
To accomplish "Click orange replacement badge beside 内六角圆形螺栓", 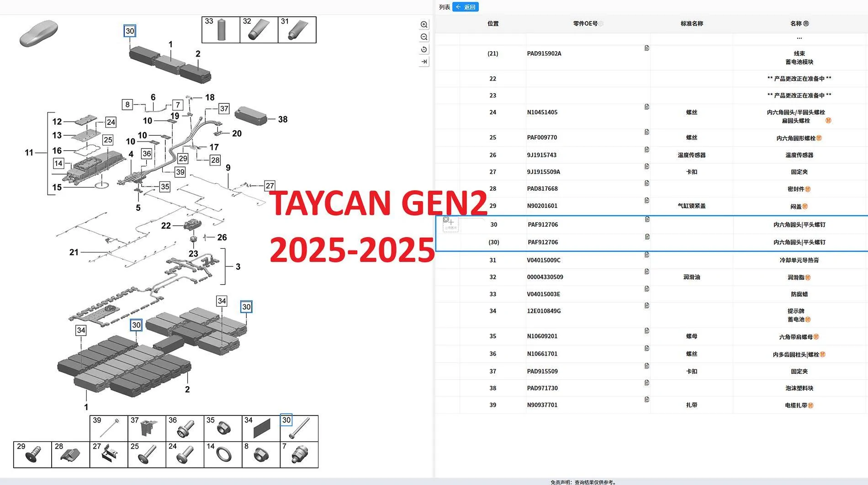I will (819, 138).
